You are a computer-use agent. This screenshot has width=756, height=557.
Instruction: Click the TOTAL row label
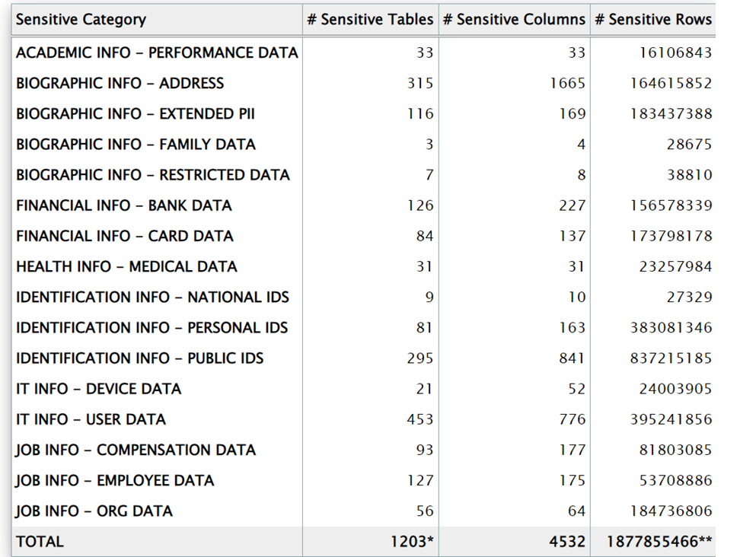40,542
